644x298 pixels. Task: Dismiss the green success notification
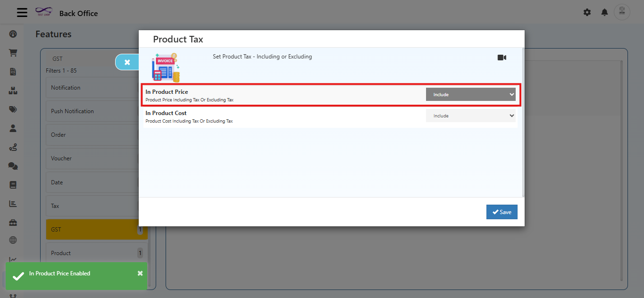140,273
